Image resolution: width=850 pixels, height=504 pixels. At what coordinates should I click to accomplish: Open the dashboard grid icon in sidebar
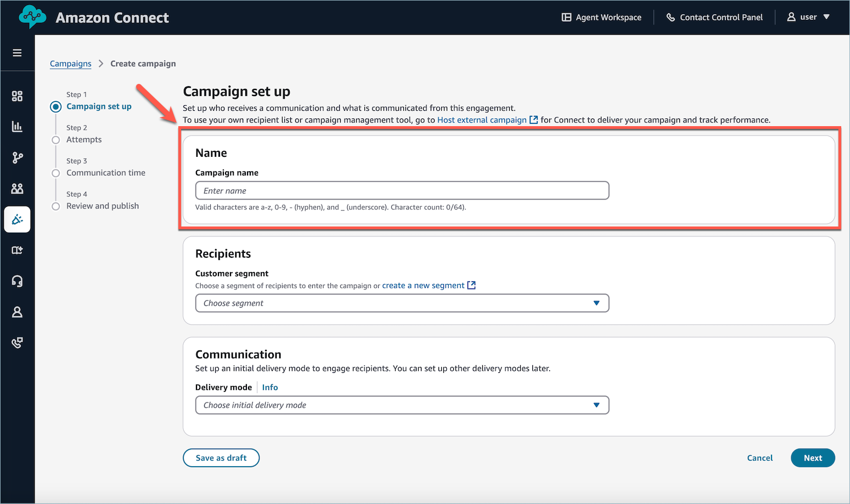click(x=18, y=96)
